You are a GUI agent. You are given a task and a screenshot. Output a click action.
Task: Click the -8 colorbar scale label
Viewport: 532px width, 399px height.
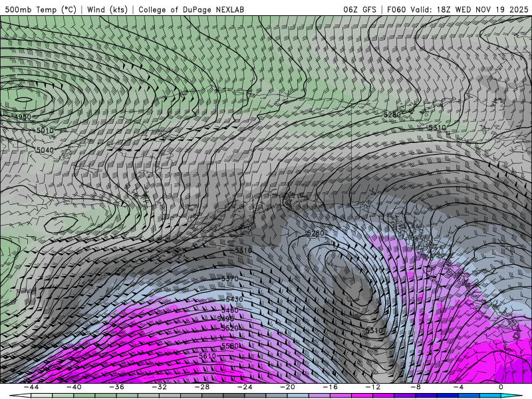(x=416, y=387)
